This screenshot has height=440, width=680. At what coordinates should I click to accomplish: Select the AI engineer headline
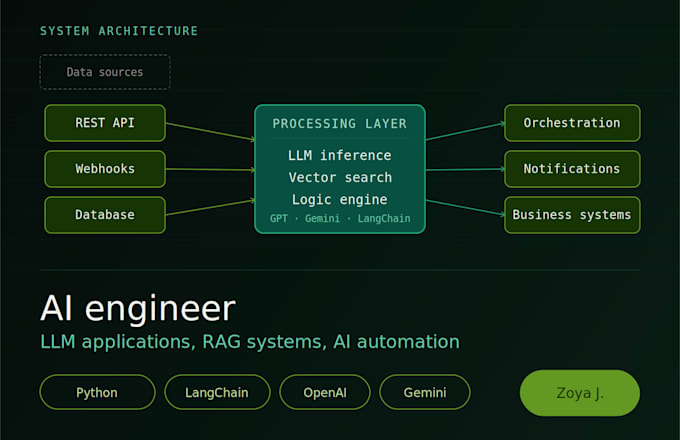(x=138, y=308)
